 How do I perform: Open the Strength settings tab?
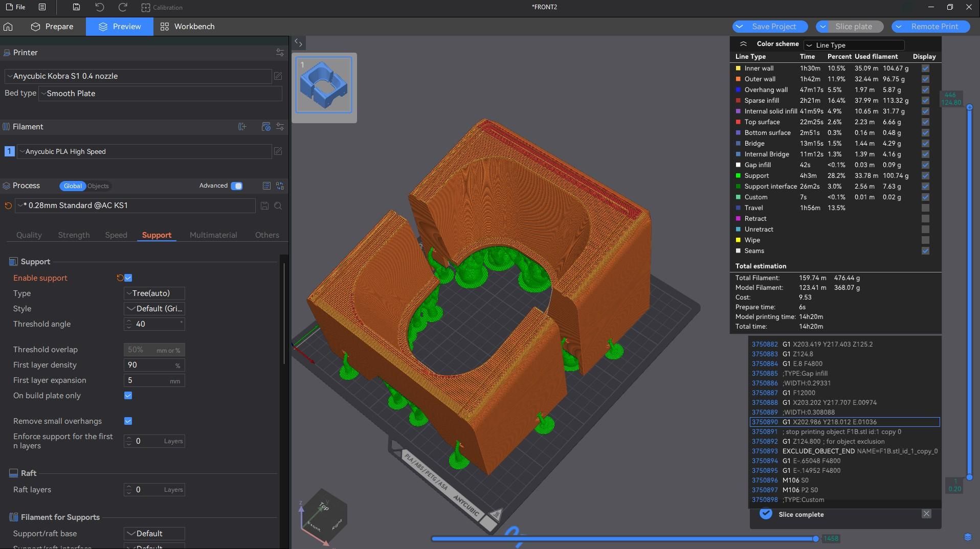coord(74,235)
